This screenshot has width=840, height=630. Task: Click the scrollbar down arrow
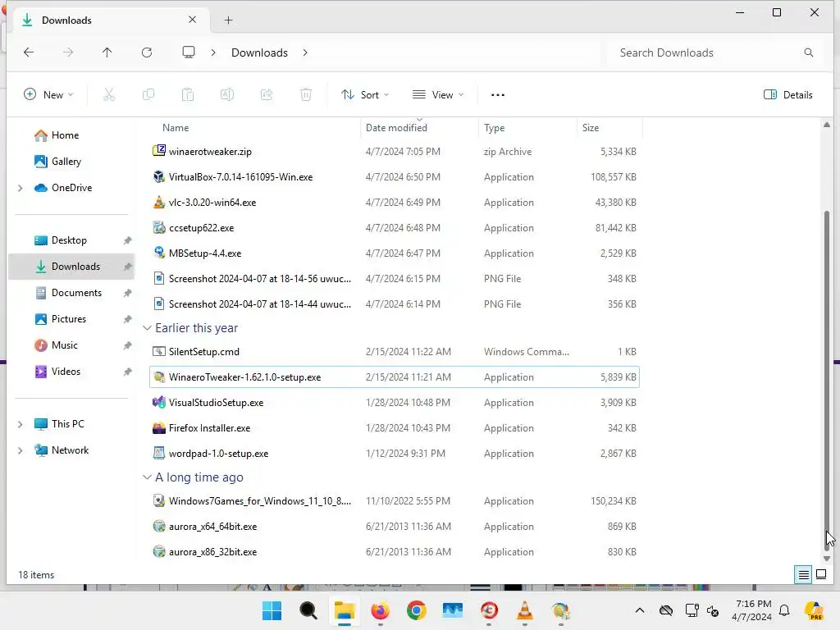click(x=827, y=559)
